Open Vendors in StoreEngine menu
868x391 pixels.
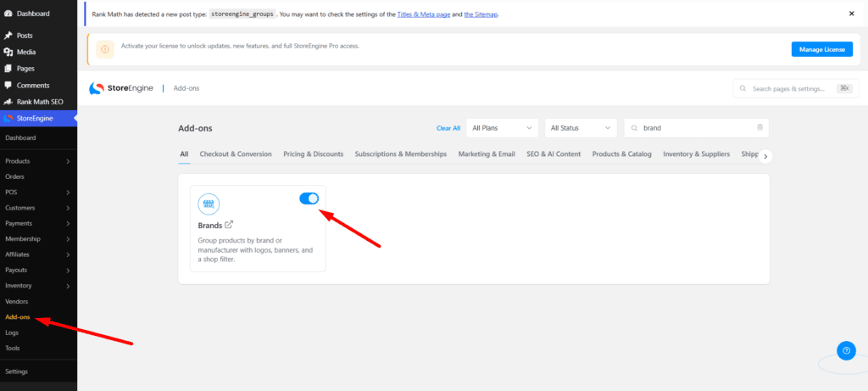point(17,301)
